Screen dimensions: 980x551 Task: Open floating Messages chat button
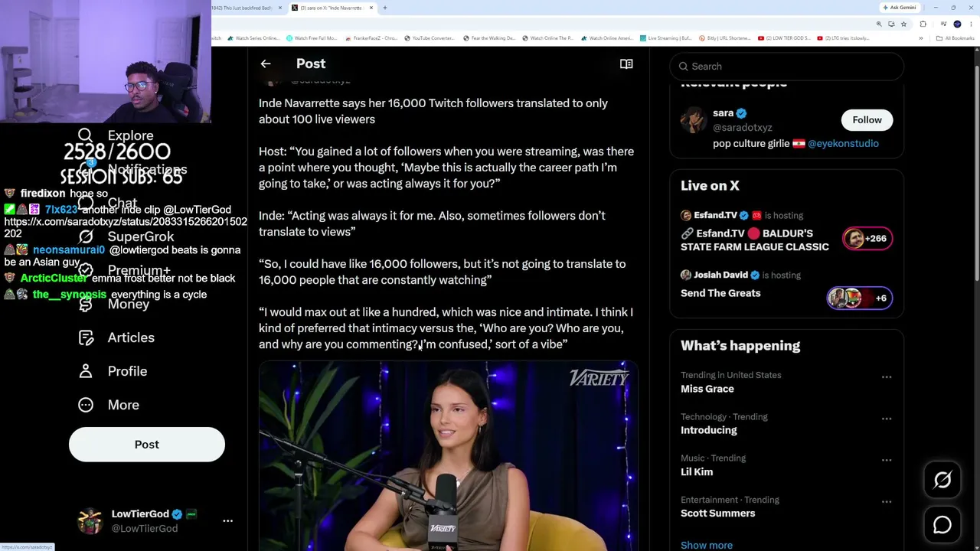tap(942, 525)
